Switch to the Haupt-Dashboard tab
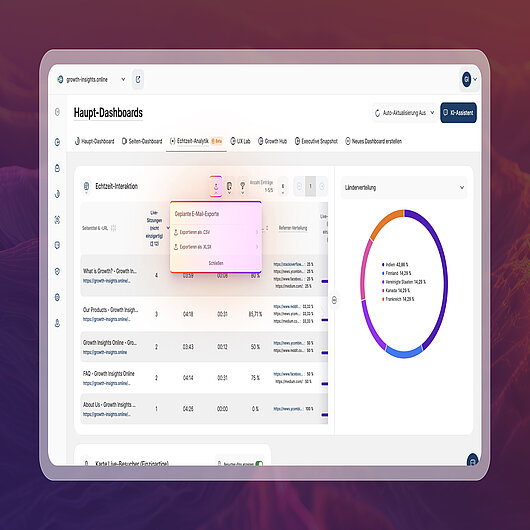 [95, 141]
